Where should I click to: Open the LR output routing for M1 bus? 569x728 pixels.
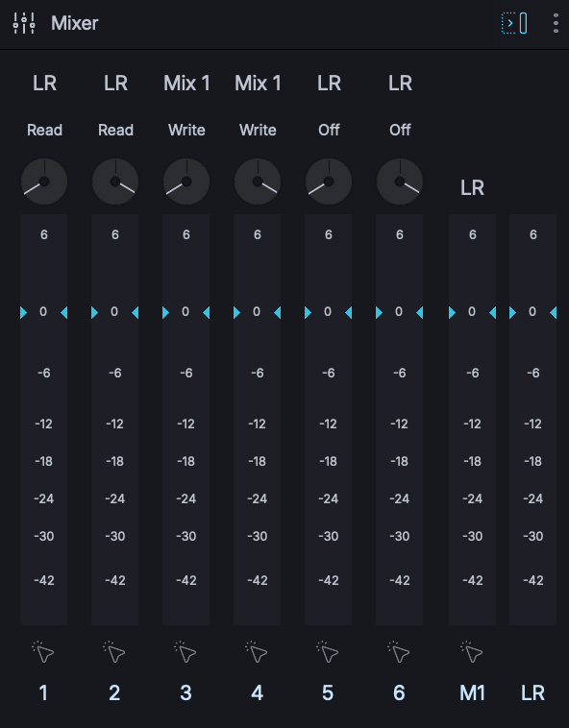pos(472,187)
